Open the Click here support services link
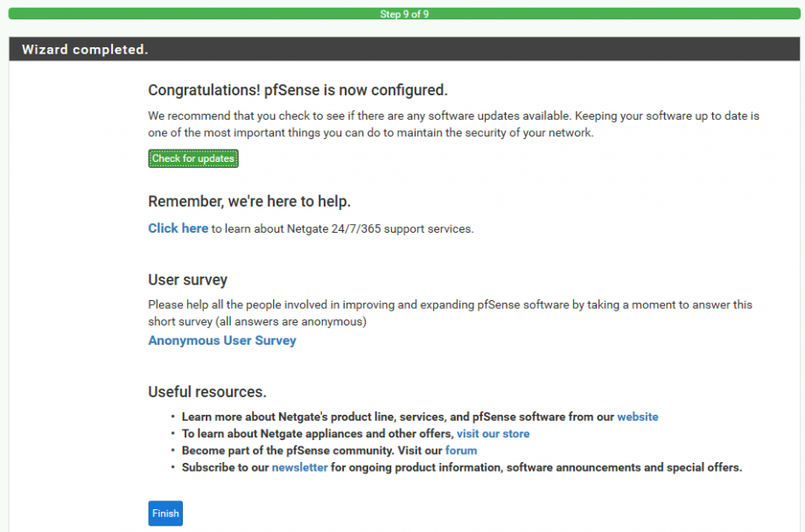This screenshot has height=532, width=805. tap(178, 228)
